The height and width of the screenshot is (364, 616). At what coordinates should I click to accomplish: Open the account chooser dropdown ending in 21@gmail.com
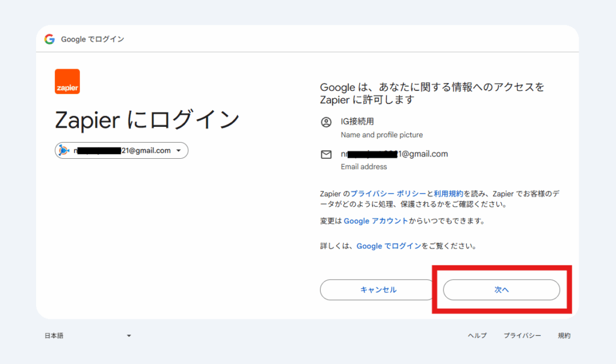[122, 150]
